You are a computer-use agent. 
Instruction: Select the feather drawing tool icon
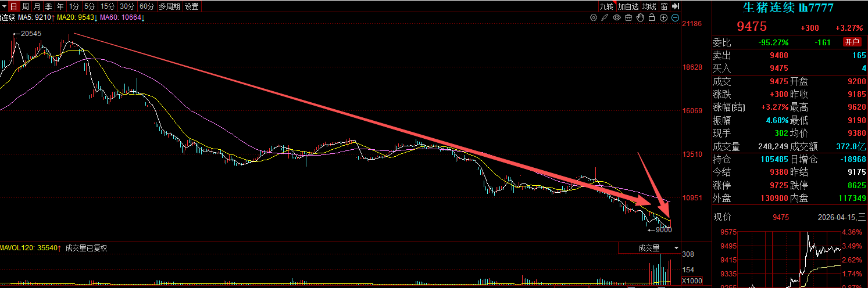[x=605, y=18]
